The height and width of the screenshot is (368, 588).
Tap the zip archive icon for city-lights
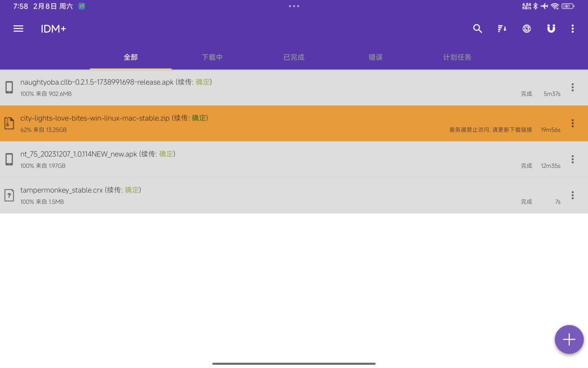[9, 123]
